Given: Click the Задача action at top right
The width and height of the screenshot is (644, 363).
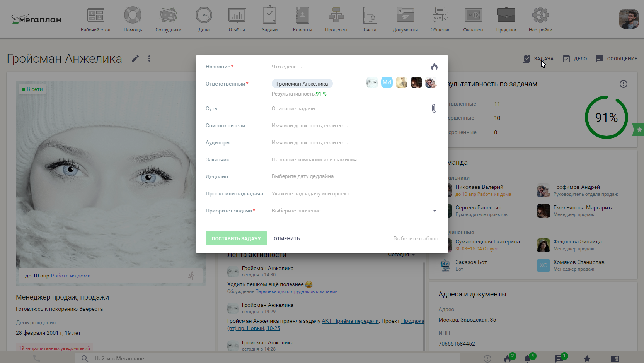Looking at the screenshot, I should [538, 59].
